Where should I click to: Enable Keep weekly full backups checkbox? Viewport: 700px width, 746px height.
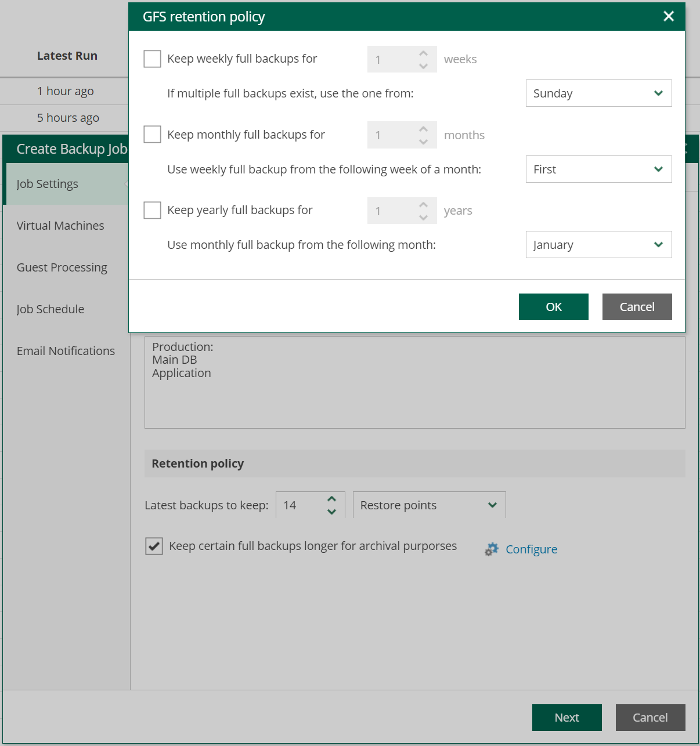click(x=152, y=59)
